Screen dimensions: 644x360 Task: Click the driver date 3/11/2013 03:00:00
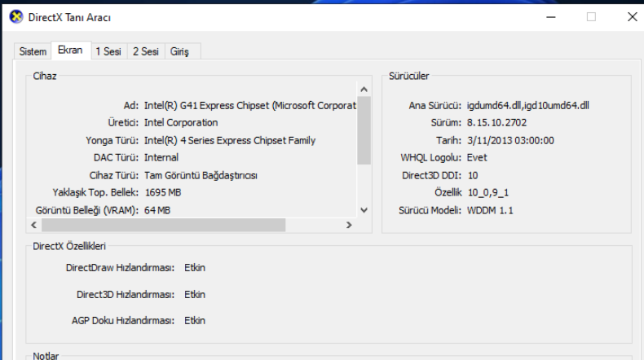510,140
